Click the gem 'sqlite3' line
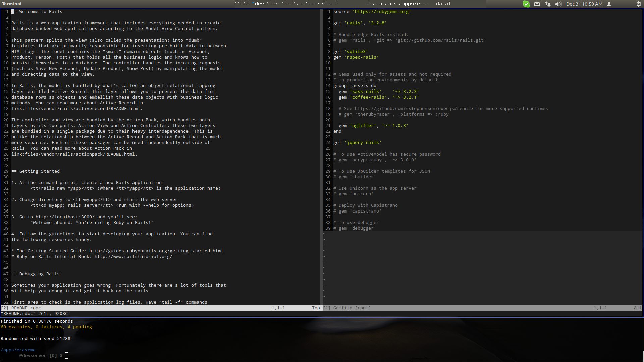Screen dimensions: 644x362 [x=351, y=52]
